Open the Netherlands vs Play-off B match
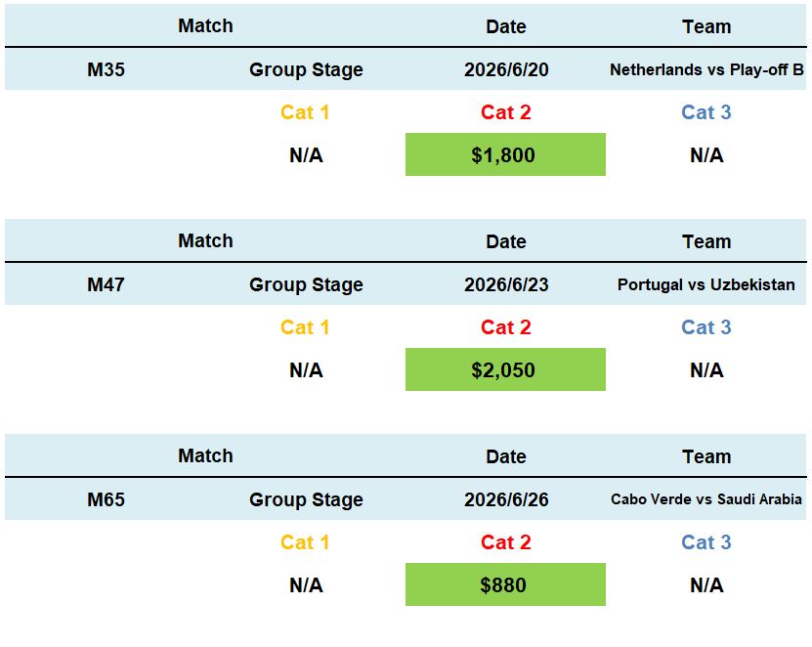Viewport: 812px width, 647px height. (706, 69)
